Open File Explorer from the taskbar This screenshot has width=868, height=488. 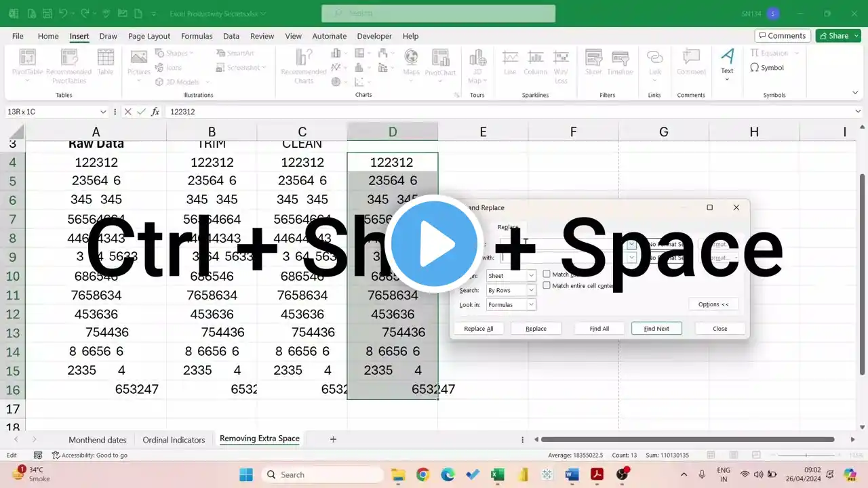point(397,474)
